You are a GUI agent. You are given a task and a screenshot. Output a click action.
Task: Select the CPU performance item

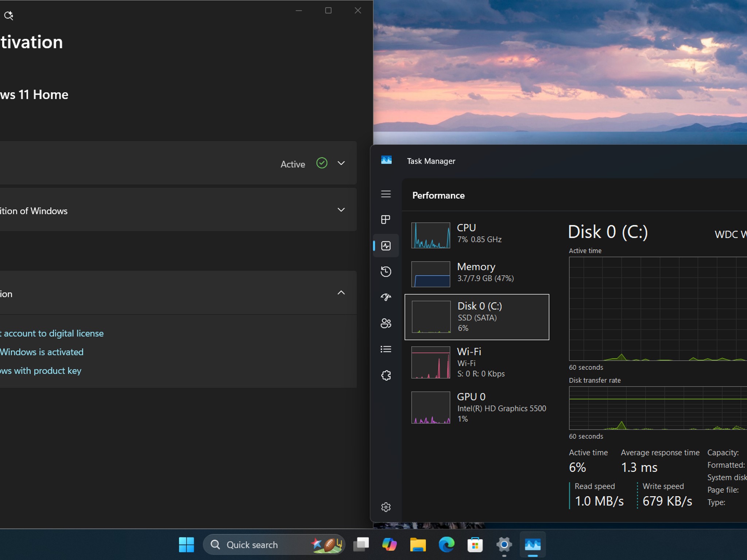tap(477, 235)
